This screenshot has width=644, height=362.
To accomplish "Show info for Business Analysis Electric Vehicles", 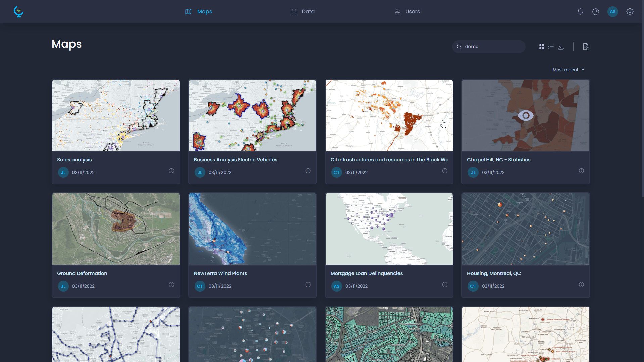I will click(308, 171).
